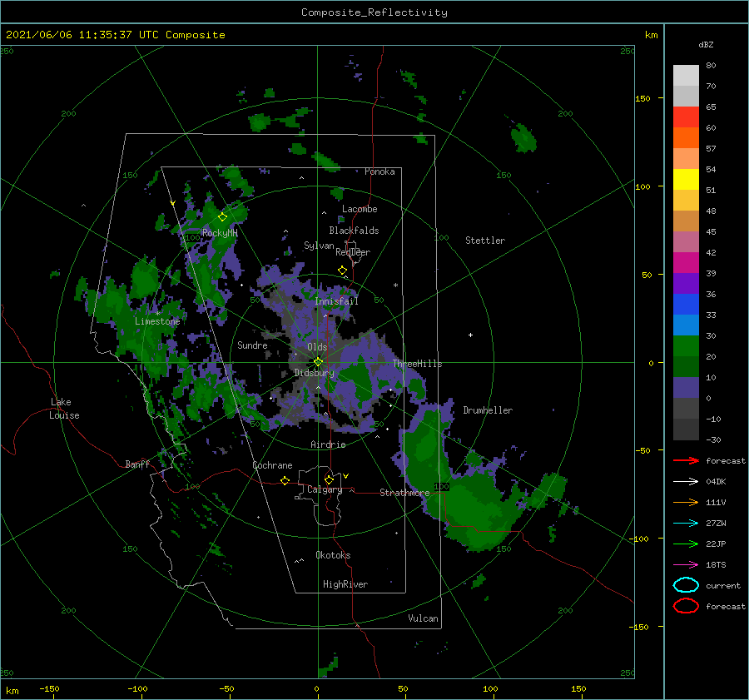The image size is (749, 700).
Task: Click the Lake Louise label
Action: (64, 409)
